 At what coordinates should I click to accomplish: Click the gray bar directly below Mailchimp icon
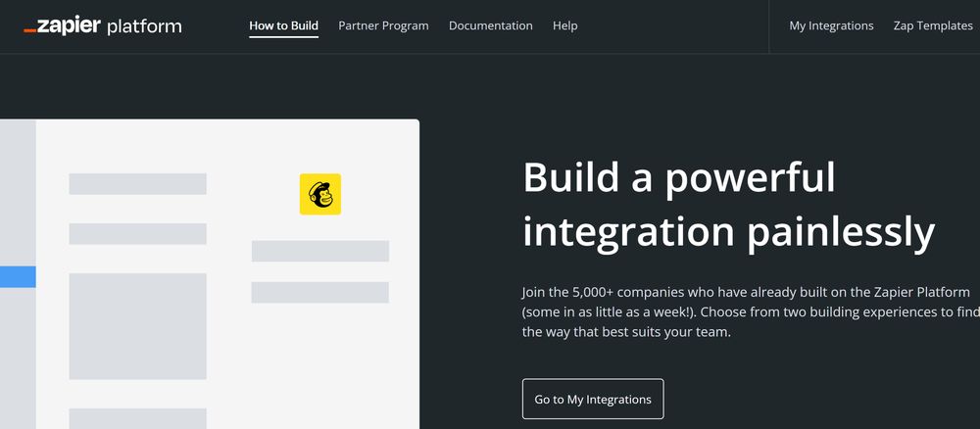tap(319, 251)
